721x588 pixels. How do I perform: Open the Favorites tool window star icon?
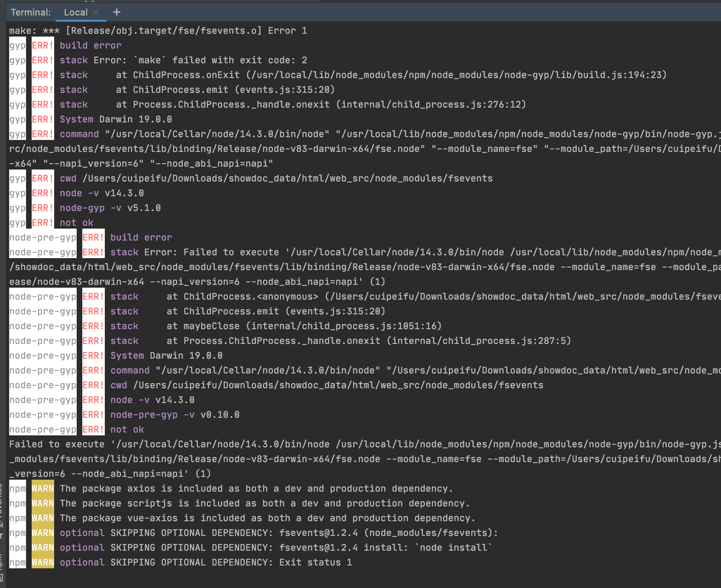(2, 535)
